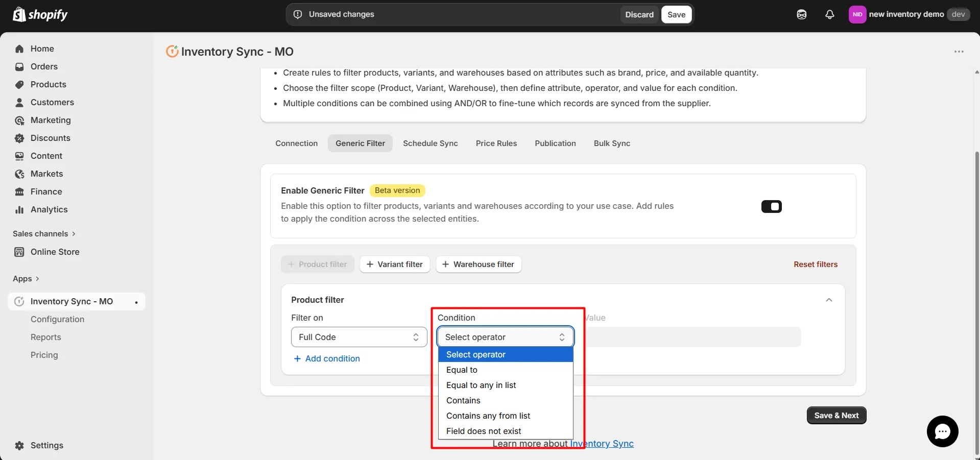Click Reset filters link
980x460 pixels.
tap(815, 264)
